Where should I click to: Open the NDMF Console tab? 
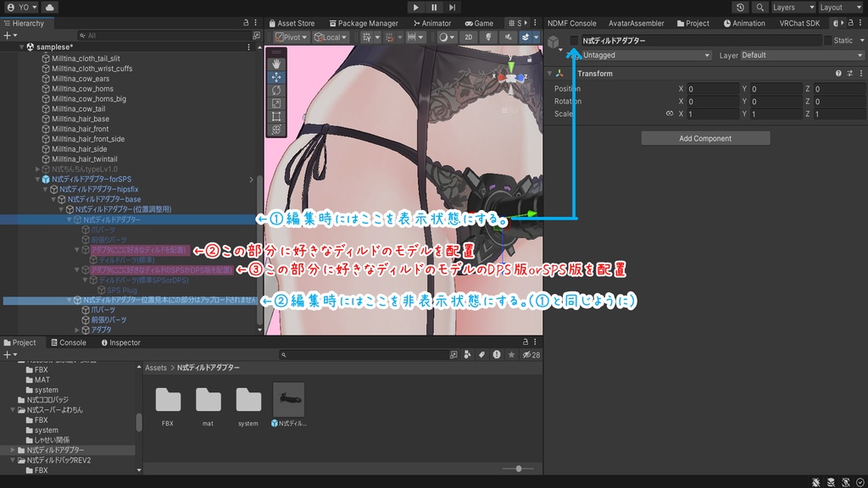pos(572,23)
